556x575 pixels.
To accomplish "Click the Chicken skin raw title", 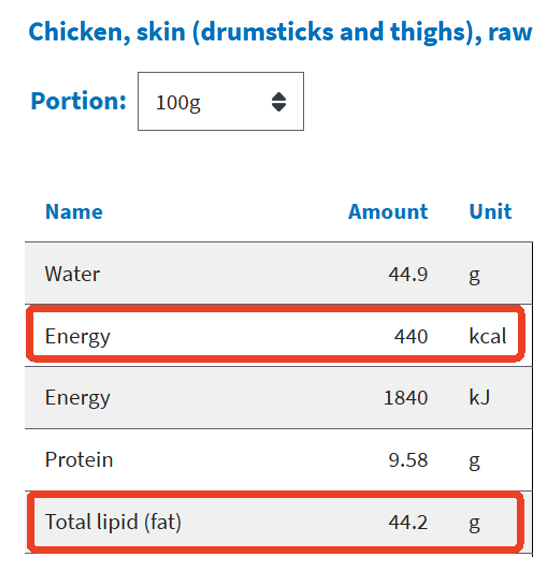I will pyautogui.click(x=281, y=32).
